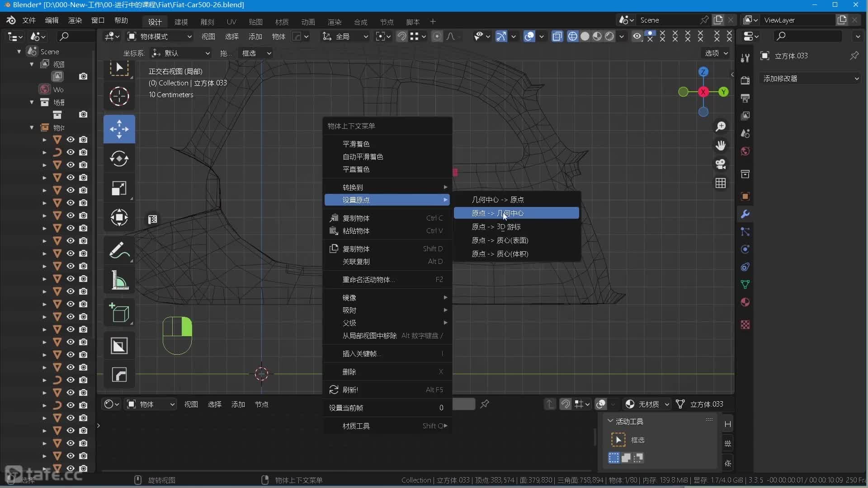The height and width of the screenshot is (488, 868).
Task: Choose 原点 -> 3D 游标 entry
Action: 516,226
